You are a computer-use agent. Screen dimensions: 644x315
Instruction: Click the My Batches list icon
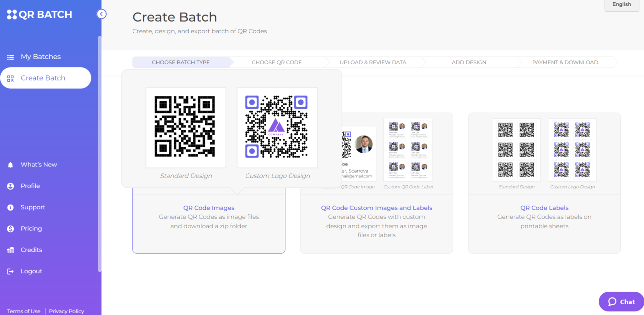tap(11, 57)
